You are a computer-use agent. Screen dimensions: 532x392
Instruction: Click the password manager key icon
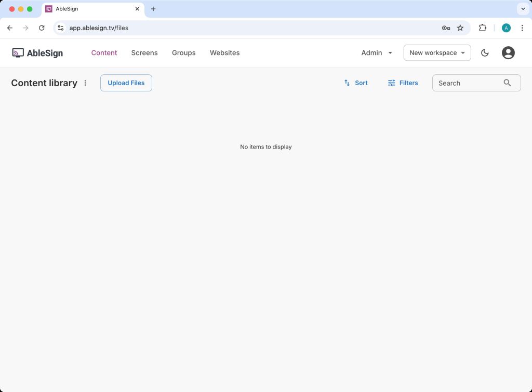click(446, 28)
